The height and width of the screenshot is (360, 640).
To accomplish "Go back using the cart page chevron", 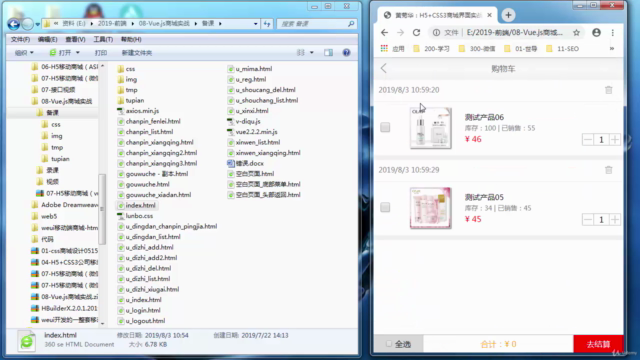I will (384, 68).
